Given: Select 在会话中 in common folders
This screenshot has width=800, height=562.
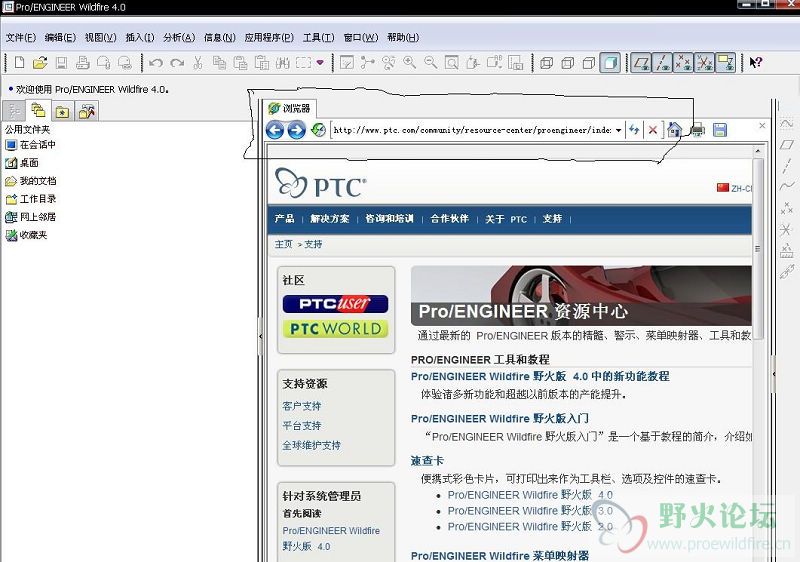Looking at the screenshot, I should click(31, 145).
